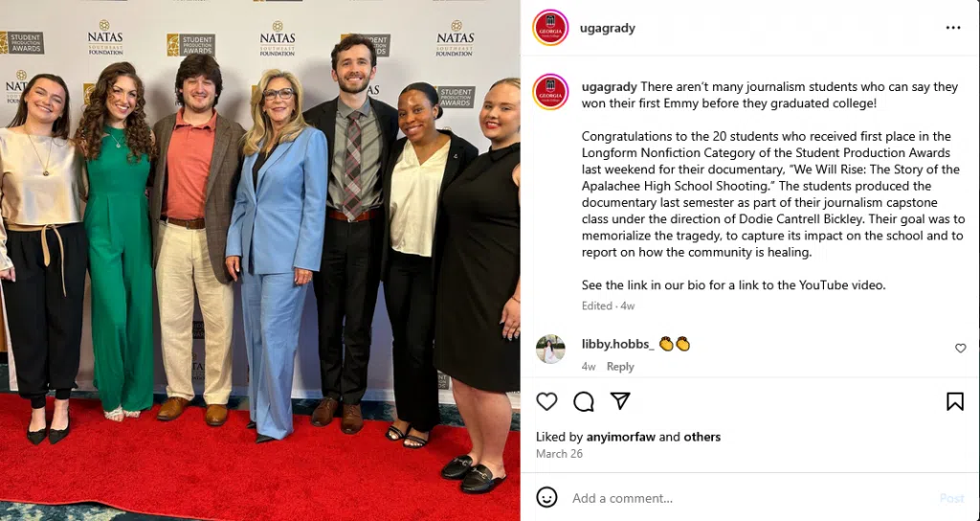Open libby.hobbs_ username link
Image resolution: width=980 pixels, height=521 pixels.
click(x=617, y=344)
